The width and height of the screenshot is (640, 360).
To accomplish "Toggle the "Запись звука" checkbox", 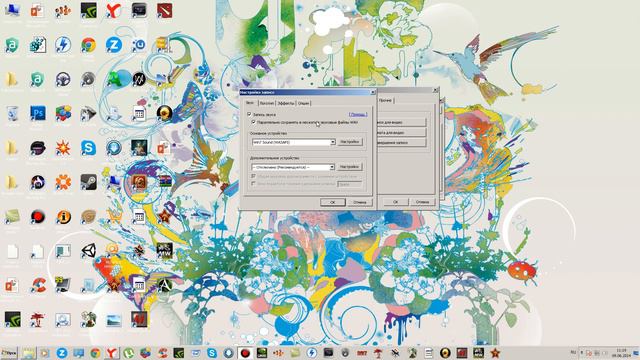I will pyautogui.click(x=249, y=115).
